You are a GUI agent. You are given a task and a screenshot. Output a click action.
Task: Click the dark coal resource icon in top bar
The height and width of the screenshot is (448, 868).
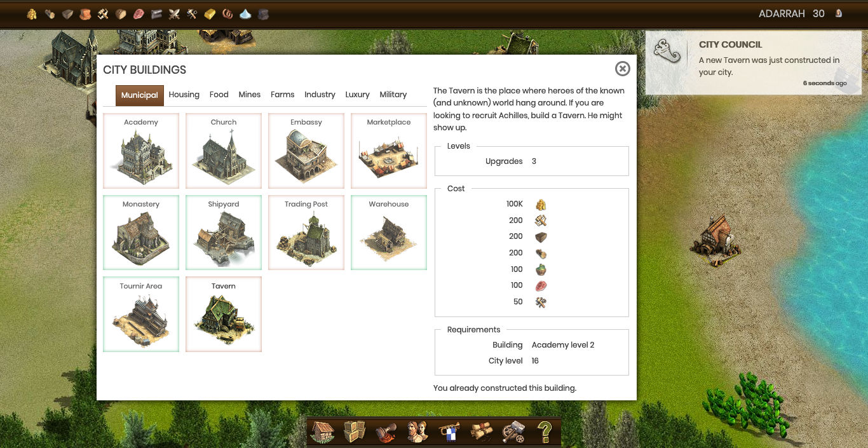pyautogui.click(x=263, y=14)
